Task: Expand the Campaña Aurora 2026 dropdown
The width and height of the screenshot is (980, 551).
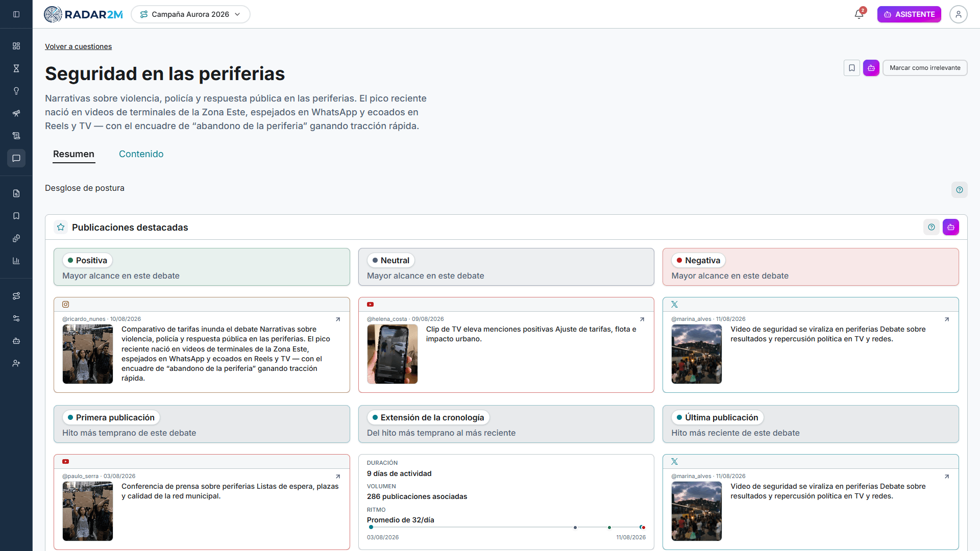Action: pos(190,14)
